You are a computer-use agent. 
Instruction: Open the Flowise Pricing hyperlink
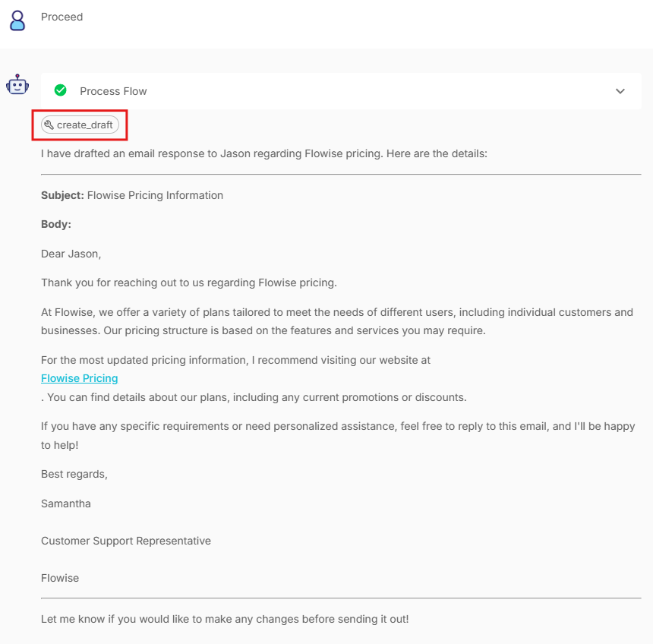click(80, 378)
